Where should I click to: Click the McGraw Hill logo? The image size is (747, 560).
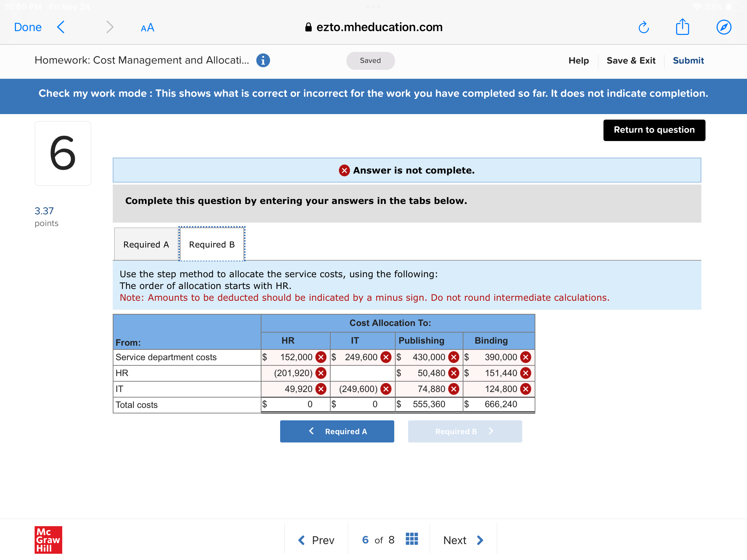tap(48, 540)
